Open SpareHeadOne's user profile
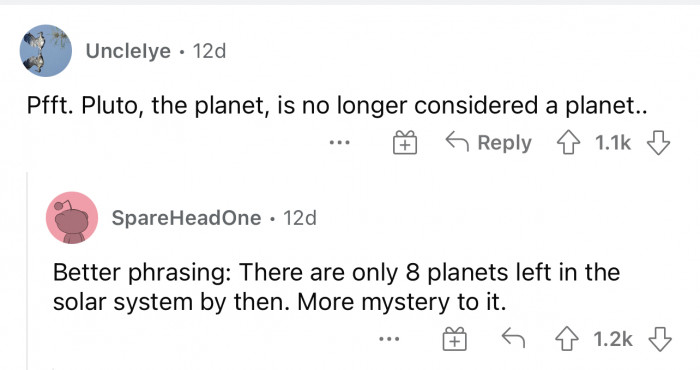 (186, 218)
